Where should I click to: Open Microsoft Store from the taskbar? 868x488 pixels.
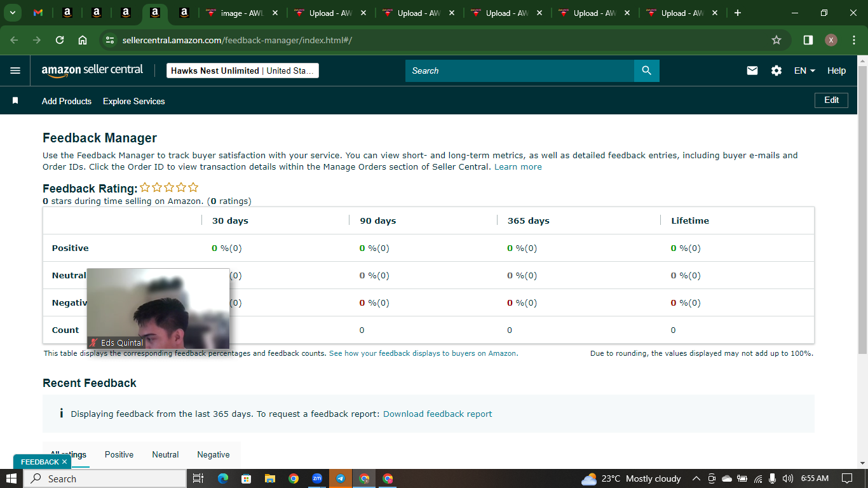point(246,478)
